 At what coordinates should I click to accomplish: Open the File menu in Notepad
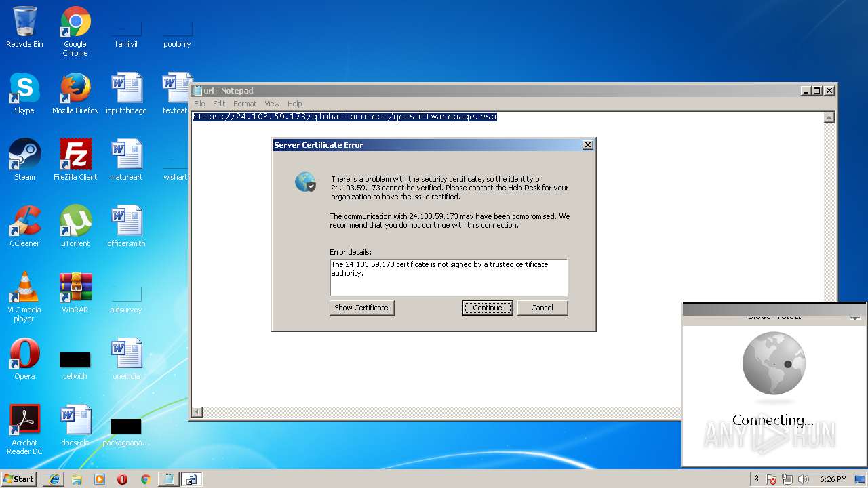199,104
